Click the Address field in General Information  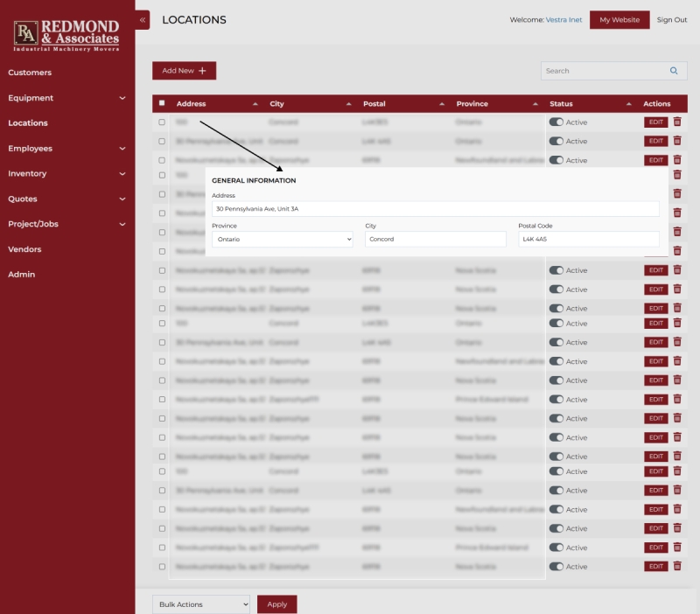pos(435,209)
